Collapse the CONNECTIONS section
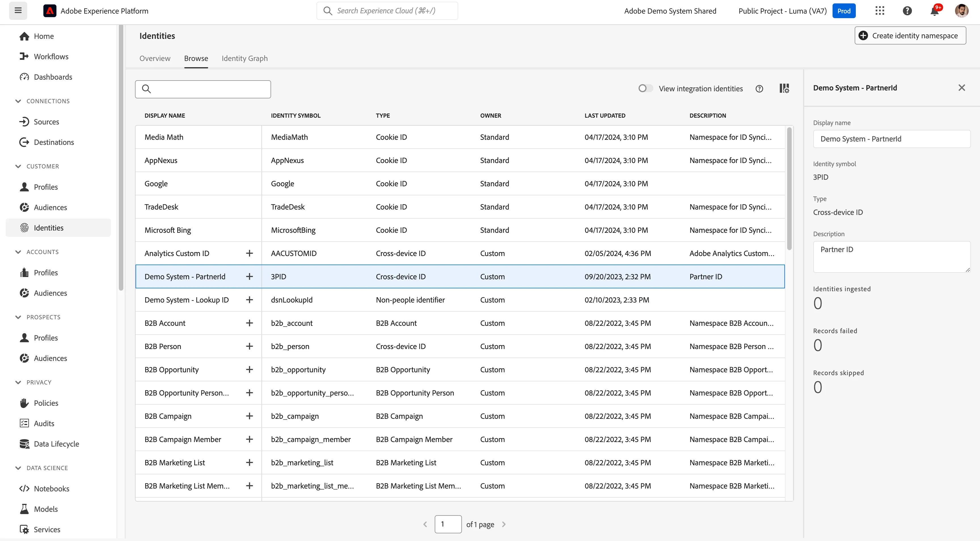980x541 pixels. pos(18,101)
